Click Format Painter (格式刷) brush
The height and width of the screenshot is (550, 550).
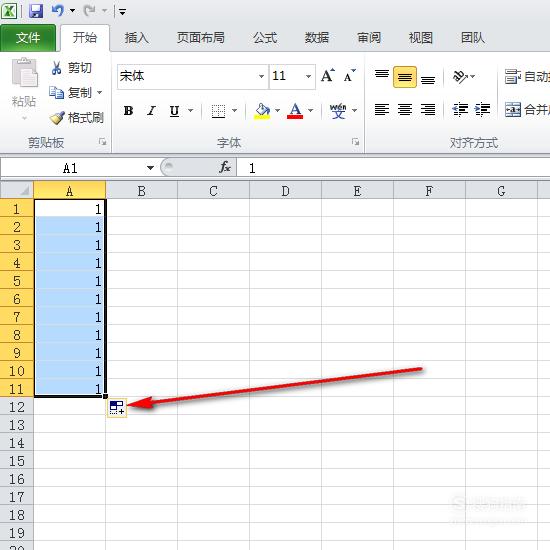pyautogui.click(x=76, y=118)
